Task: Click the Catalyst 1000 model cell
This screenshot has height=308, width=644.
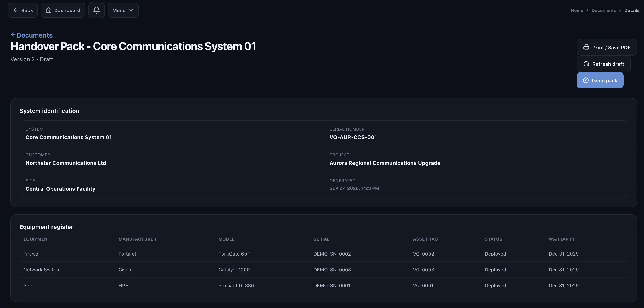Action: [x=234, y=270]
